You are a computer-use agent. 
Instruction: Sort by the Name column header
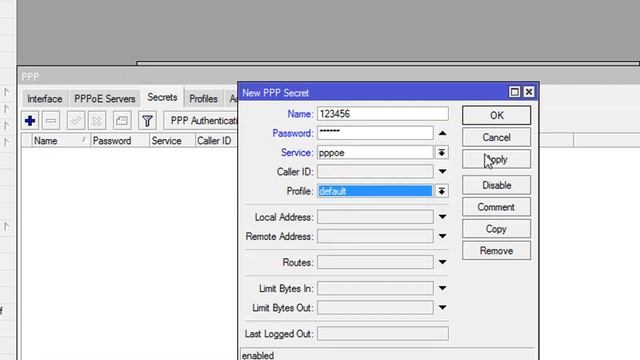(60, 141)
